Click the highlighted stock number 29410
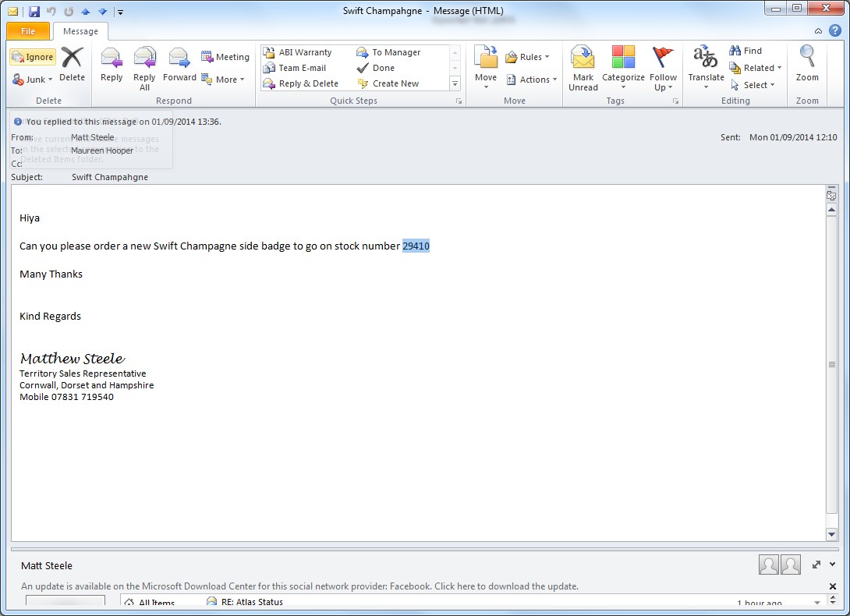850x616 pixels. [416, 246]
